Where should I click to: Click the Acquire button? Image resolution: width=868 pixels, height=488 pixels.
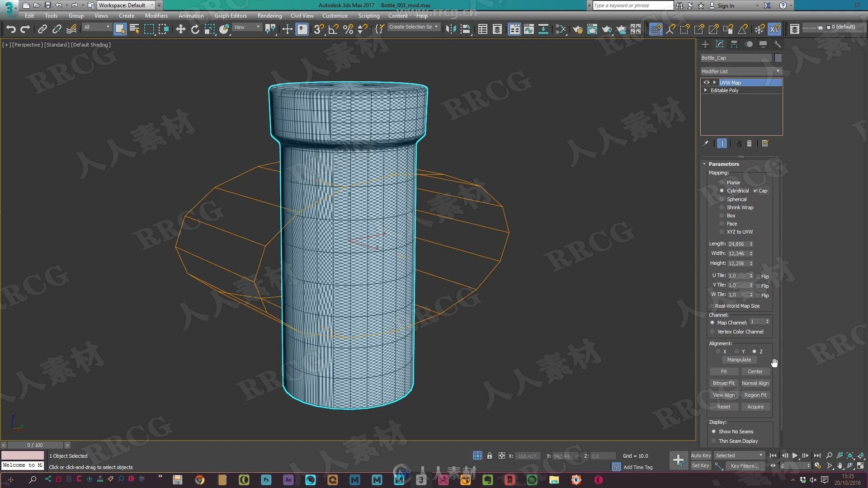click(x=755, y=407)
